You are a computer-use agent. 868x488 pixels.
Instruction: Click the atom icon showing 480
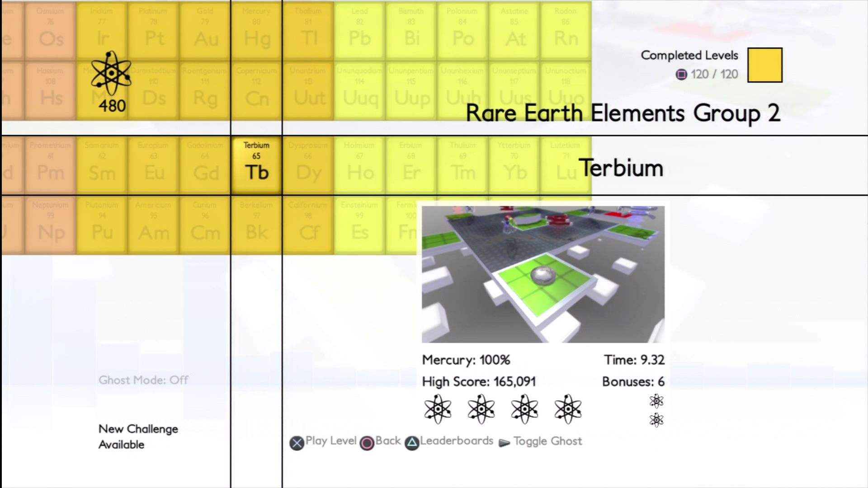111,74
